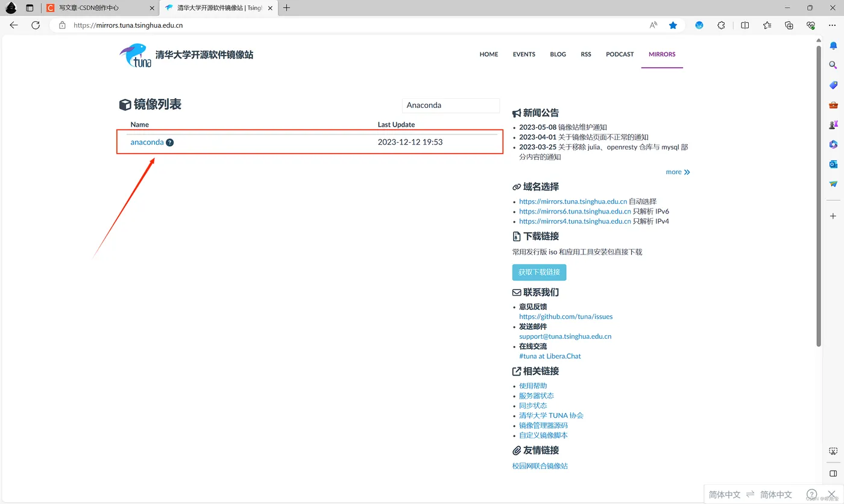The height and width of the screenshot is (504, 844).
Task: Click the mirror search field containing Anaconda
Action: coord(451,105)
